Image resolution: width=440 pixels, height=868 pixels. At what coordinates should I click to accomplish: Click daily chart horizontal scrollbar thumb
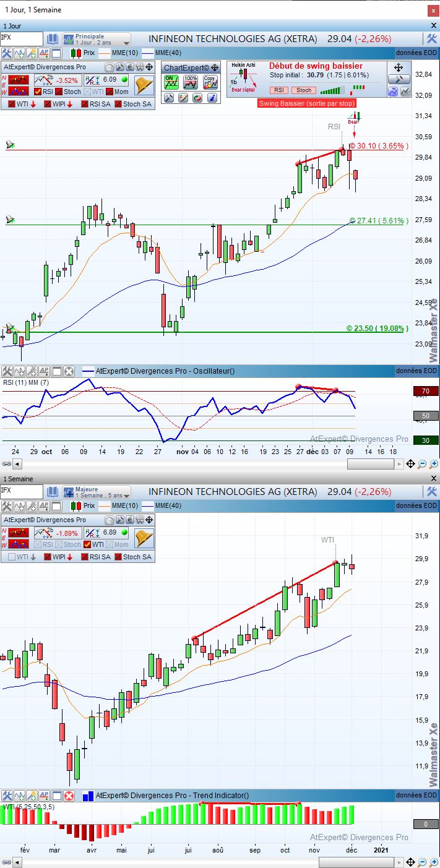370,464
